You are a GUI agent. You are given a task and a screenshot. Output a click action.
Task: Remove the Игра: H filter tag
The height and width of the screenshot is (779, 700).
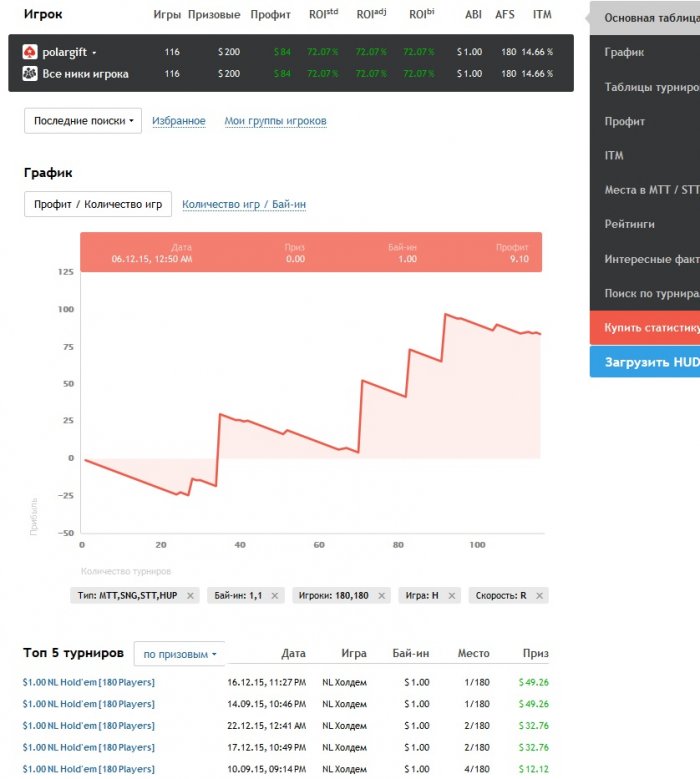coord(452,596)
